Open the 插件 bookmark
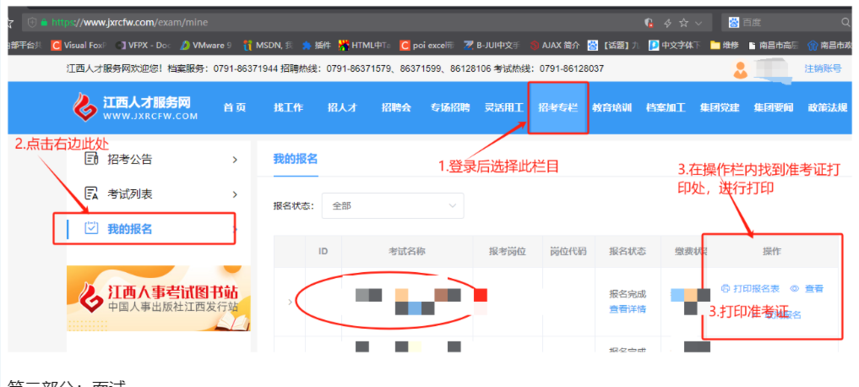This screenshot has height=387, width=859. (x=316, y=45)
